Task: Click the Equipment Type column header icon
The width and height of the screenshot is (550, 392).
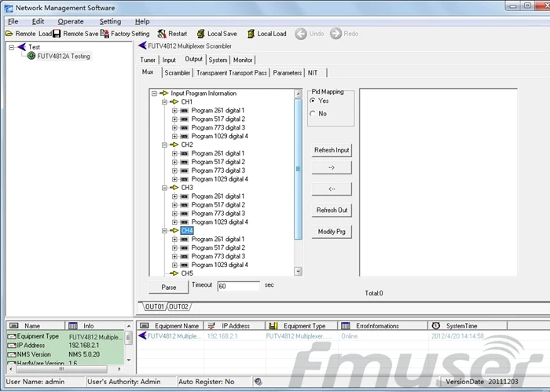Action: point(273,326)
